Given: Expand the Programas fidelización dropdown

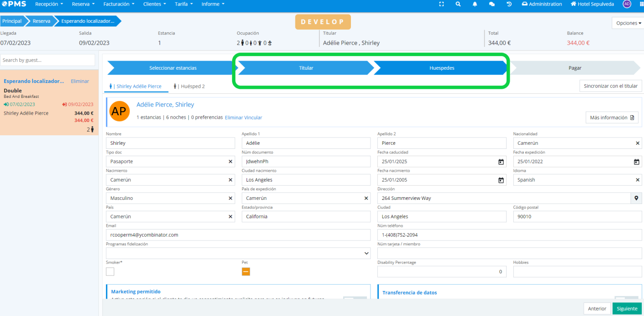Looking at the screenshot, I should pyautogui.click(x=367, y=253).
